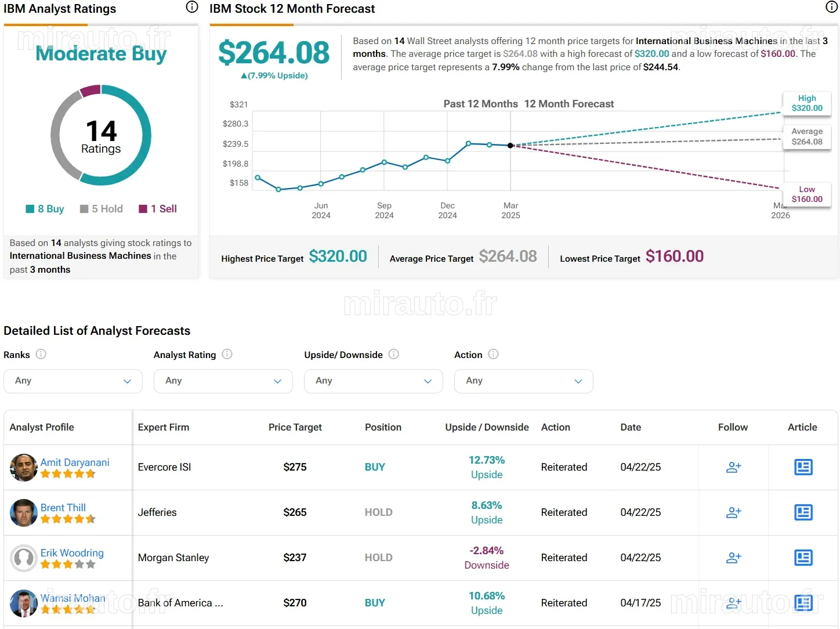Open the article for Evercore ISI rating

click(803, 467)
